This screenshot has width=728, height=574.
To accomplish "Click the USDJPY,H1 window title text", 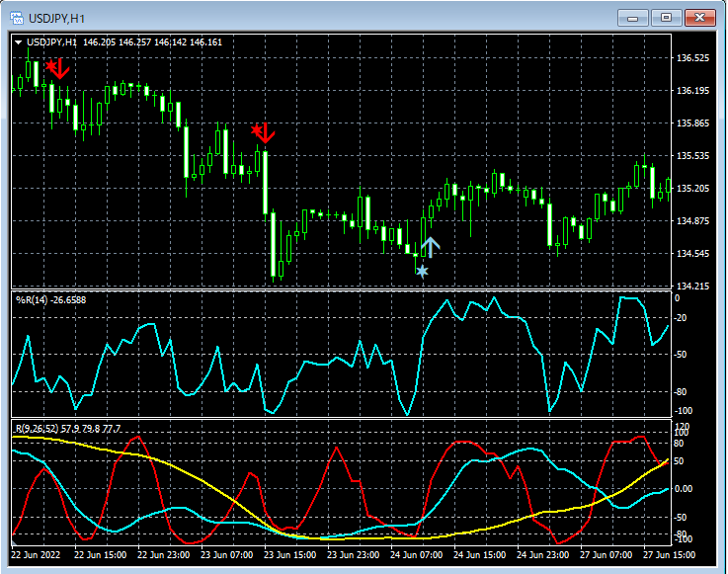I will click(x=56, y=19).
